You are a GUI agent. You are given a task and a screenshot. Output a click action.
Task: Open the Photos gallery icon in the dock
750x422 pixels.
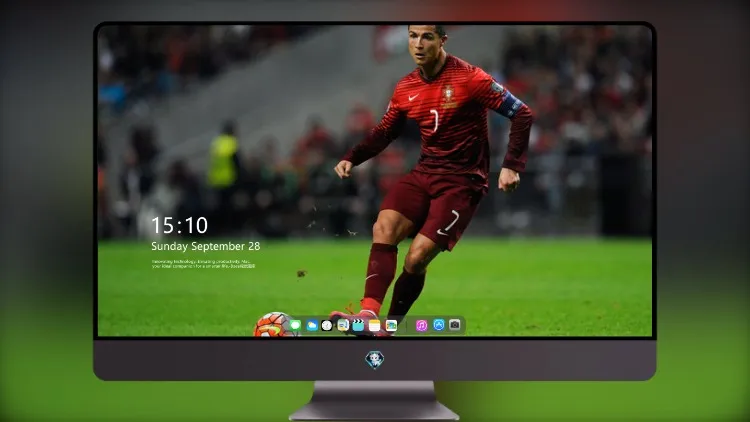[x=391, y=325]
